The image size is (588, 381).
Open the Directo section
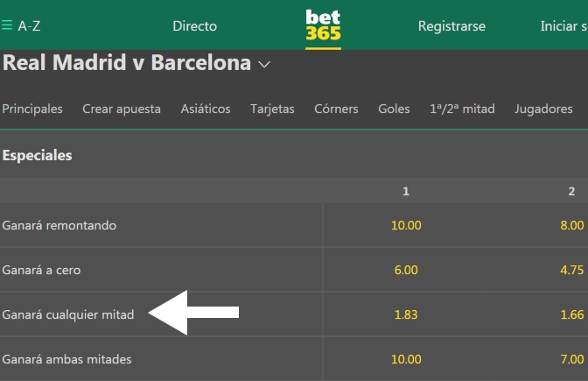tap(194, 26)
